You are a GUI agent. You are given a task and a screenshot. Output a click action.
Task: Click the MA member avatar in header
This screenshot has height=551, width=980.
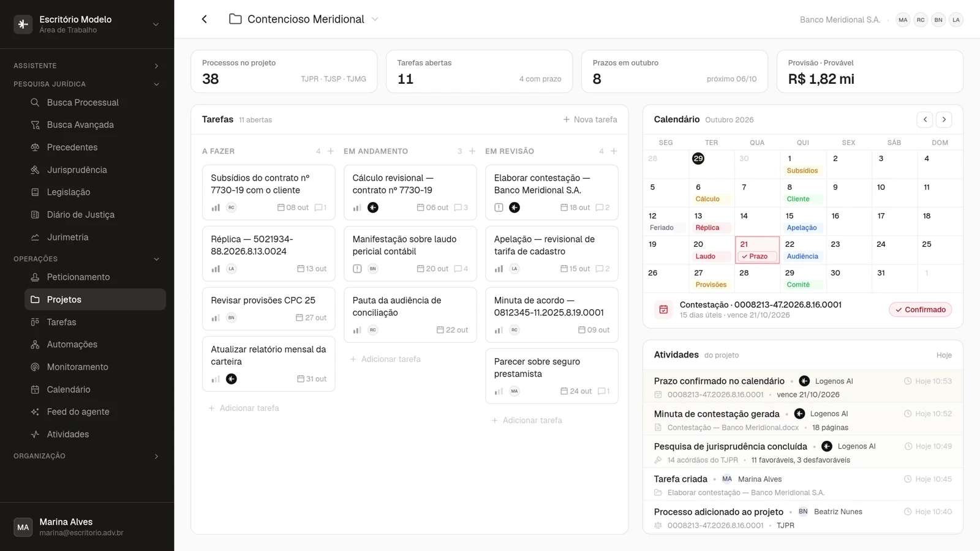(x=903, y=20)
